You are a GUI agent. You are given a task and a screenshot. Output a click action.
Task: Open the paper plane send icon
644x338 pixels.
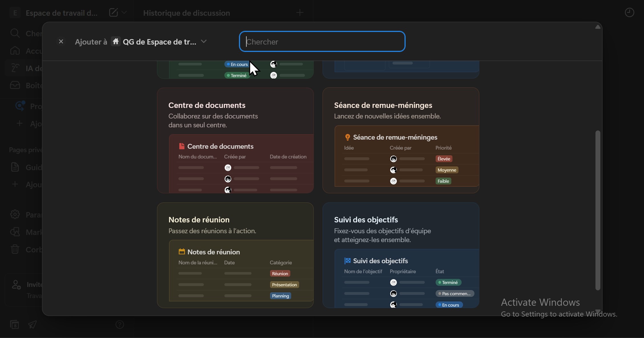click(33, 325)
